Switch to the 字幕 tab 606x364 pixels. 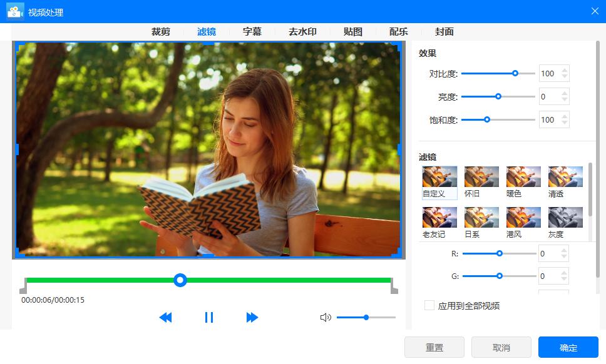click(x=252, y=31)
